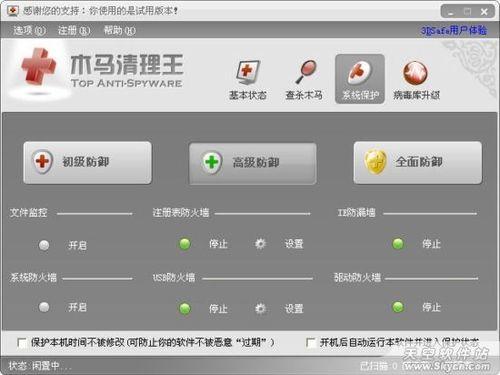Click the green shield on 高级防御

212,162
